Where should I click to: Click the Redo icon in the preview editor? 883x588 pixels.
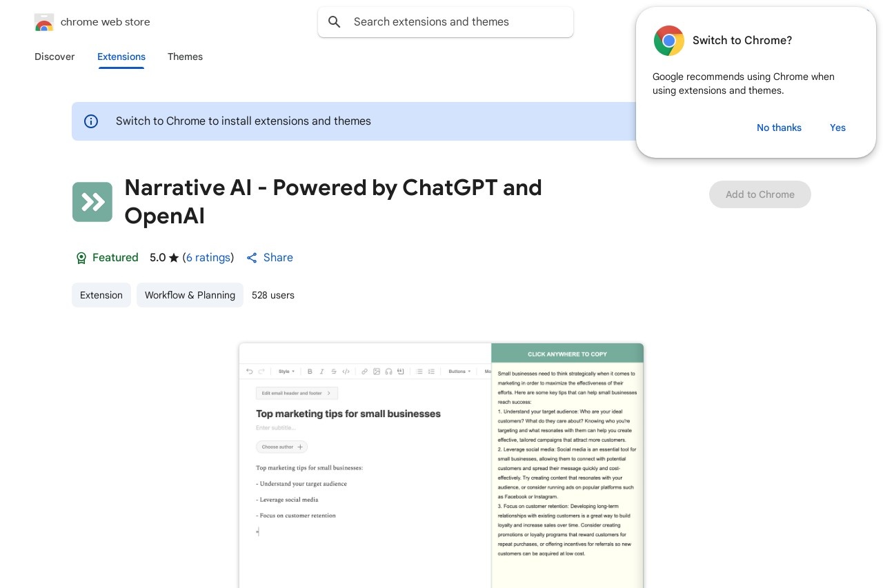tap(261, 372)
